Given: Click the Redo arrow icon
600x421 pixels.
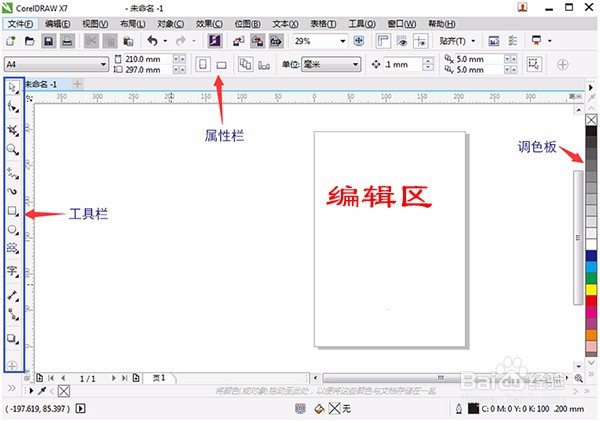Looking at the screenshot, I should click(181, 41).
